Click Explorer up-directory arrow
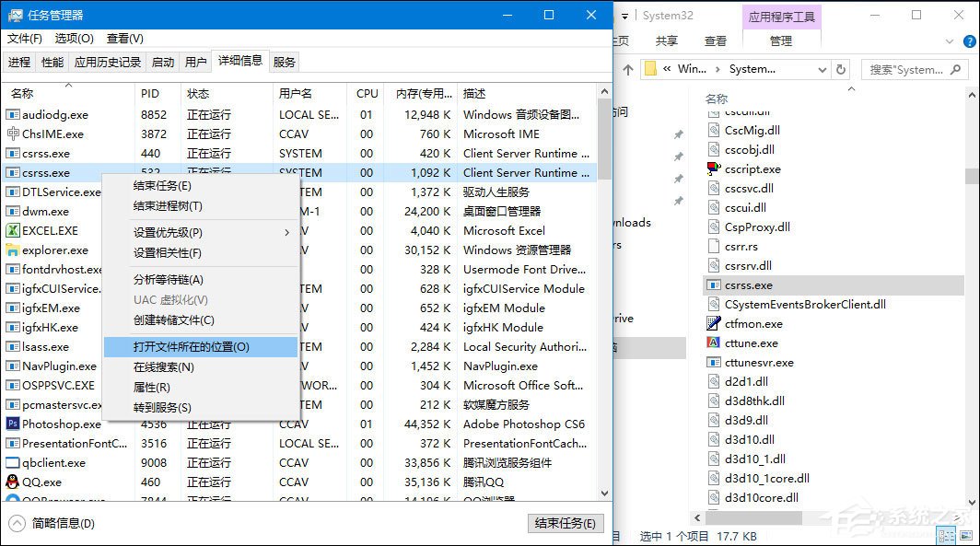The height and width of the screenshot is (546, 980). click(628, 69)
